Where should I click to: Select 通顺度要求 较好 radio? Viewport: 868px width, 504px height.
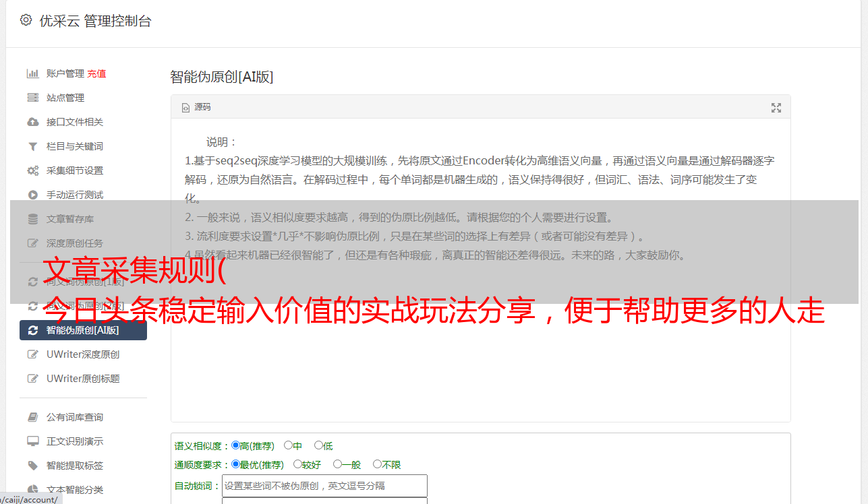pos(297,464)
